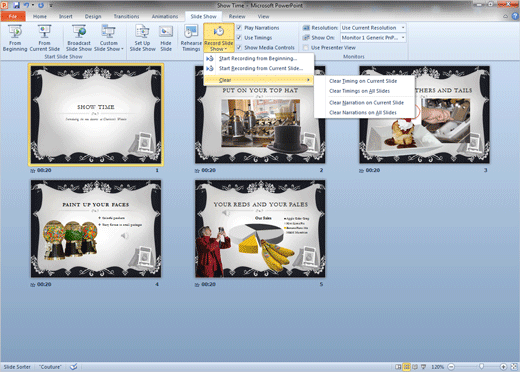Open Set Up Slide Show dialog
Viewport: 520px width, 372px height.
pos(142,38)
